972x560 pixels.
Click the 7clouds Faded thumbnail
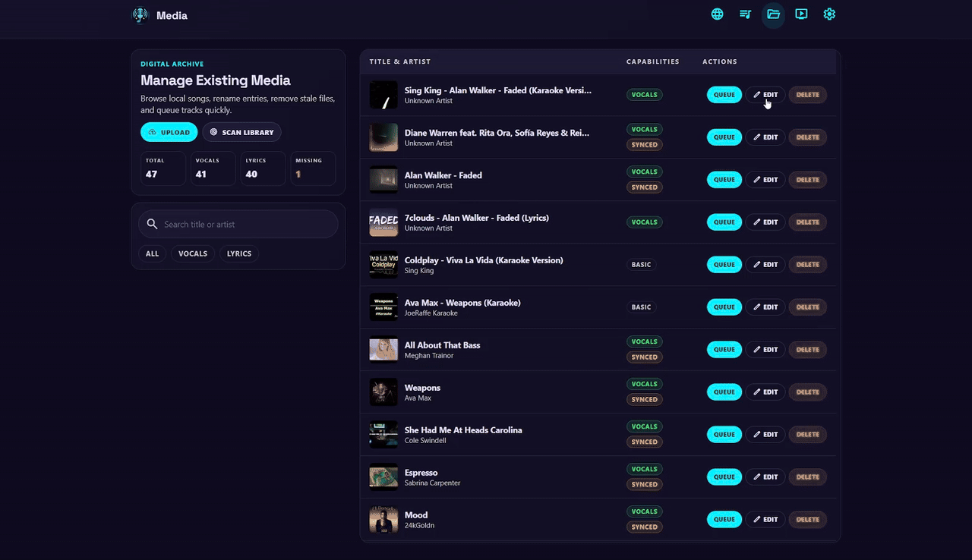point(383,222)
